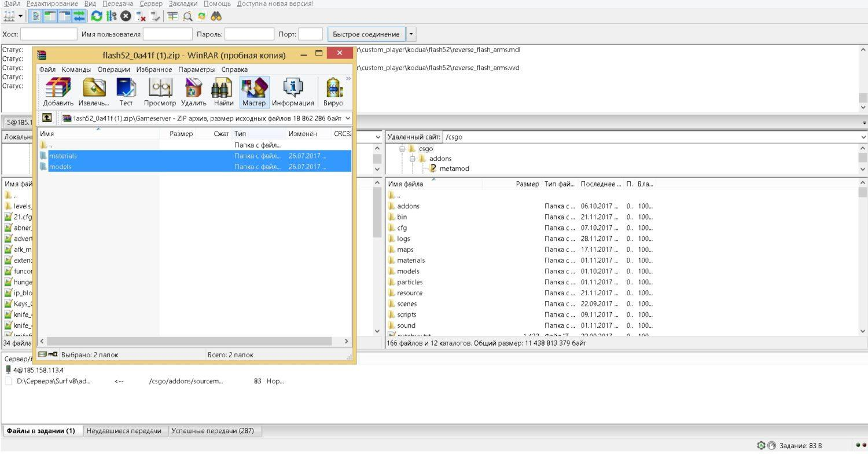This screenshot has height=454, width=868.
Task: Click the FileZilla status bar gear icon
Action: click(x=761, y=446)
